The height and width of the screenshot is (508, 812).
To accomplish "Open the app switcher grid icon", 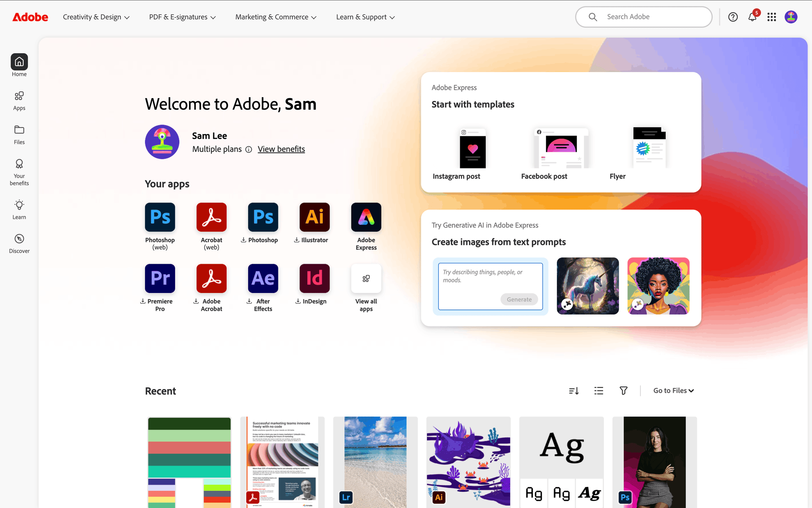I will tap(771, 17).
